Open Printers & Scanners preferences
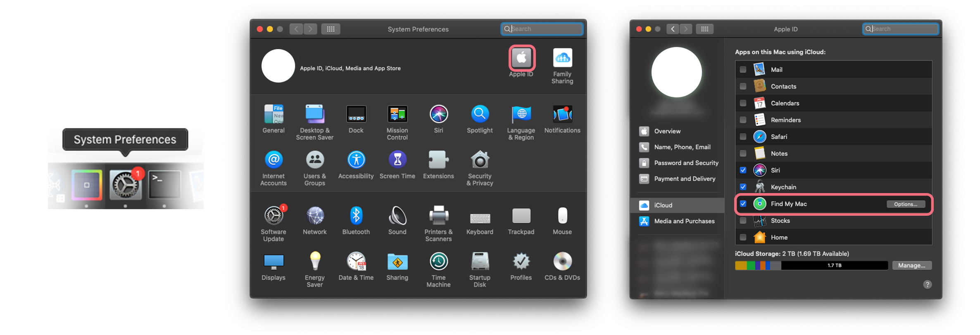The height and width of the screenshot is (335, 980). (439, 215)
